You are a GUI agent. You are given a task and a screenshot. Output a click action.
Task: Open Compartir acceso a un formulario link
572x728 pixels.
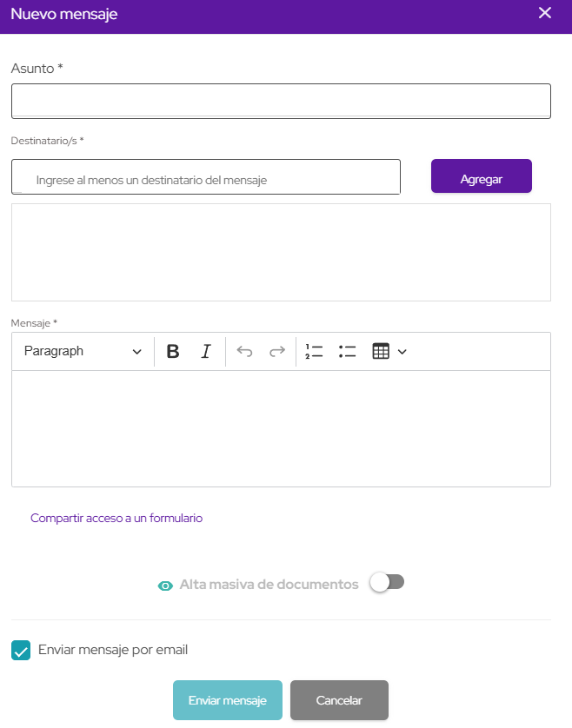click(x=116, y=518)
